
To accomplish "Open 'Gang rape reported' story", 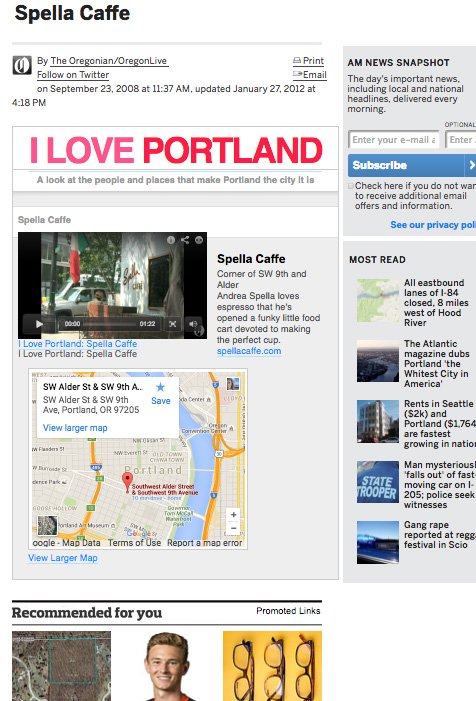I will [x=439, y=535].
